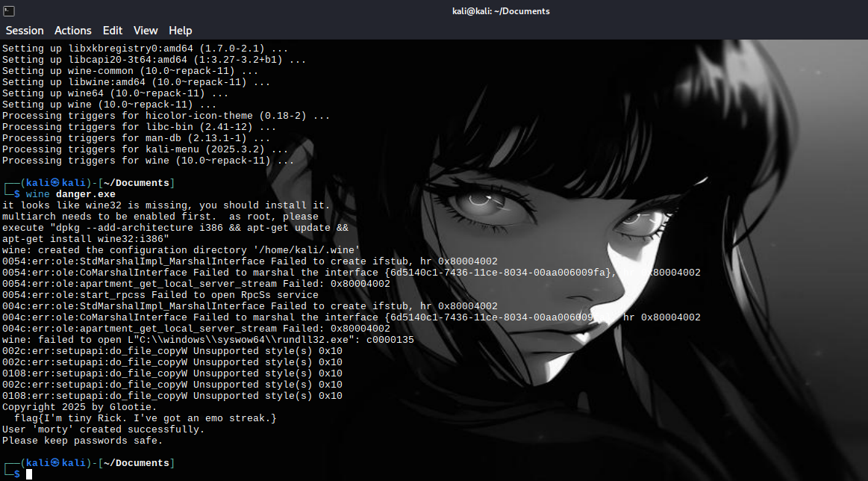Click the 'Copyright 2025 by Glootie.' line

80,407
